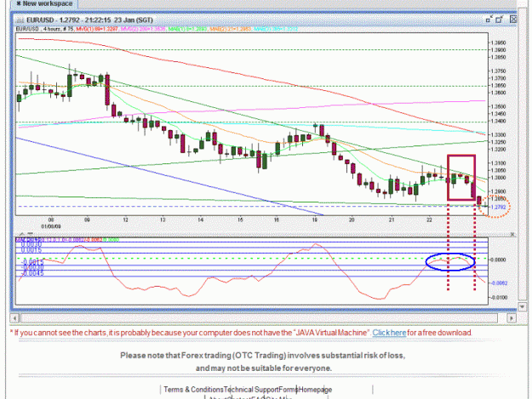Click the 1.3000 price axis label
The width and height of the screenshot is (532, 399).
tap(499, 178)
